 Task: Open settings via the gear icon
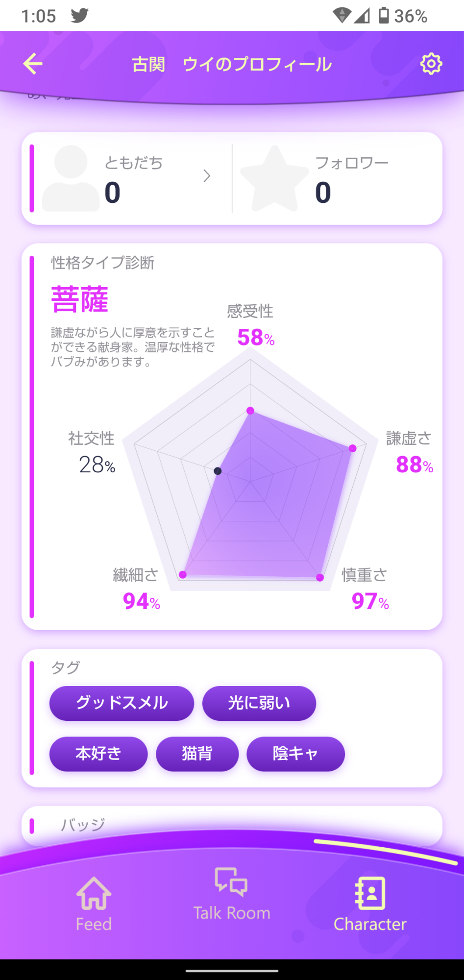click(431, 64)
